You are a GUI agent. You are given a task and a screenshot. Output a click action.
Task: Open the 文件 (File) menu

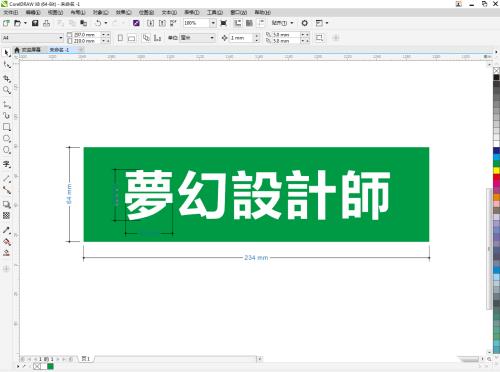coord(11,12)
